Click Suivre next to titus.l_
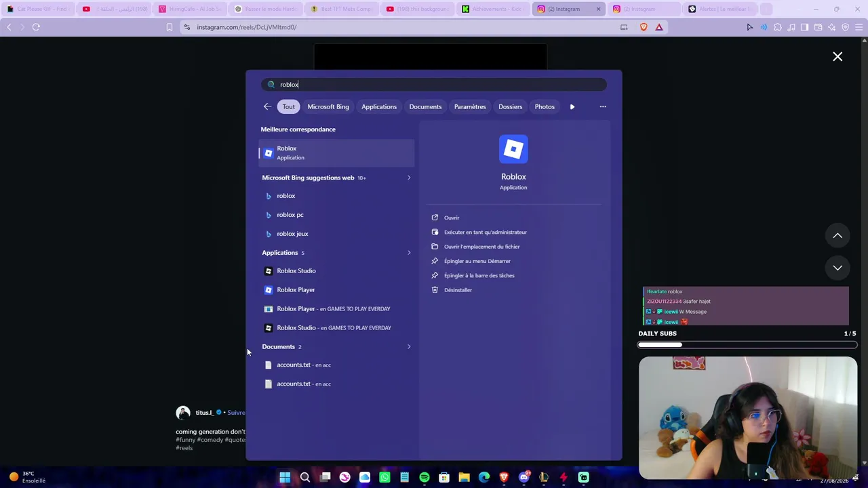 pyautogui.click(x=236, y=413)
